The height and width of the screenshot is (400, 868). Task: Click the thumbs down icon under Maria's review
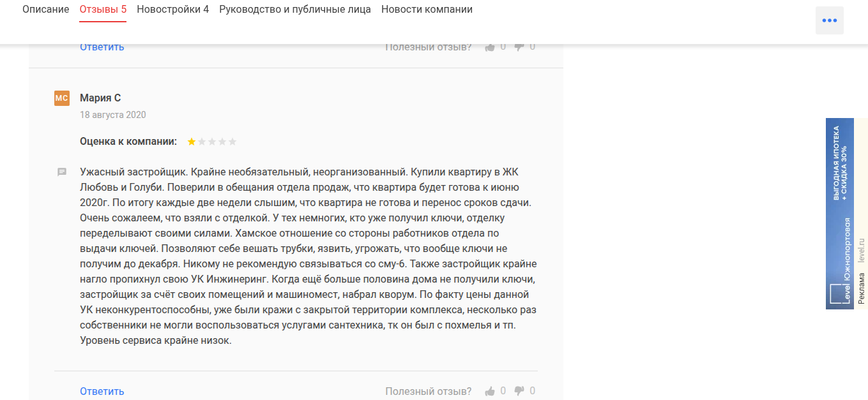click(520, 390)
